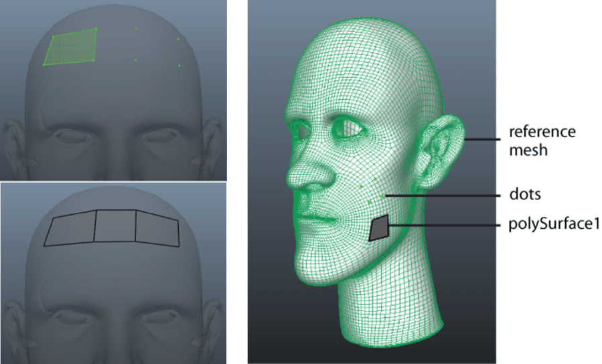This screenshot has height=364, width=602.
Task: Select the right quad of the forehead polygon strip
Action: [x=158, y=226]
